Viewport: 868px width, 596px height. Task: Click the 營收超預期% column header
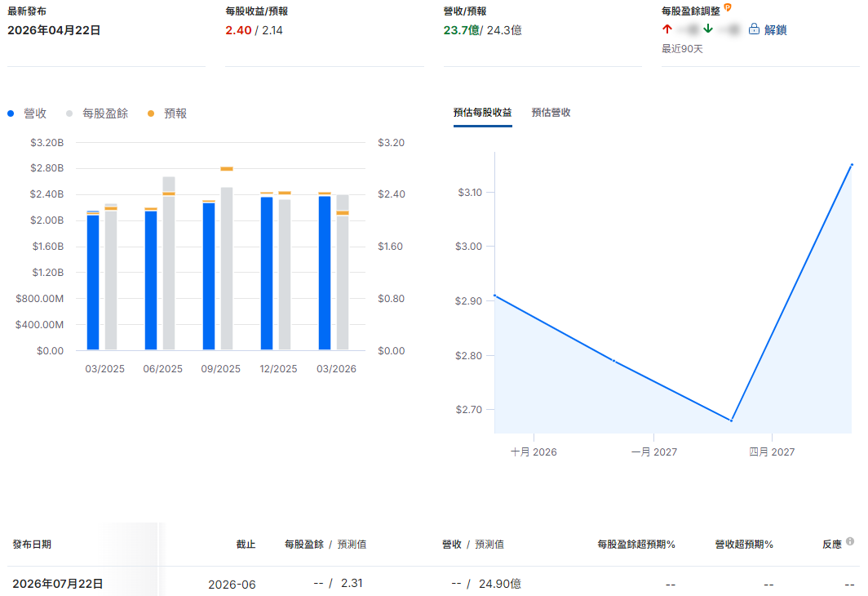coord(744,545)
